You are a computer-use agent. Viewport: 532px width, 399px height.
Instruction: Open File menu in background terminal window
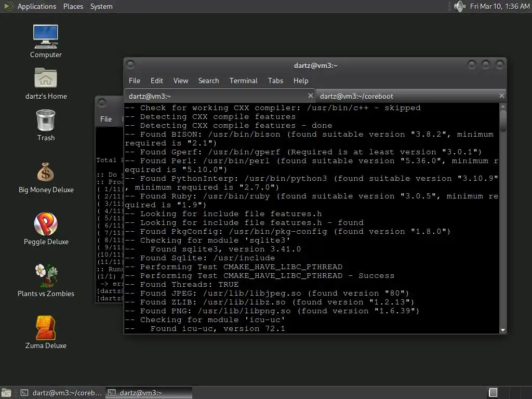click(x=106, y=119)
